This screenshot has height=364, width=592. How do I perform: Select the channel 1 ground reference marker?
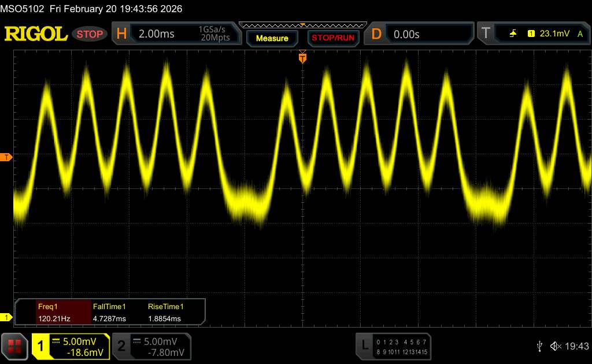(x=6, y=317)
